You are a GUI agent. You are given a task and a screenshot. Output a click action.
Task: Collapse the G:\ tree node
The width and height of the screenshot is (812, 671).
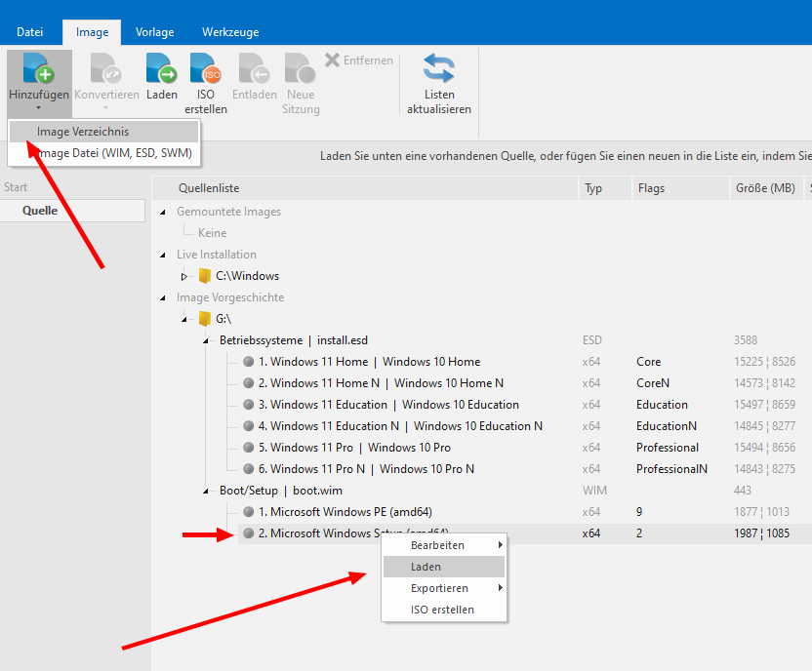pyautogui.click(x=184, y=320)
